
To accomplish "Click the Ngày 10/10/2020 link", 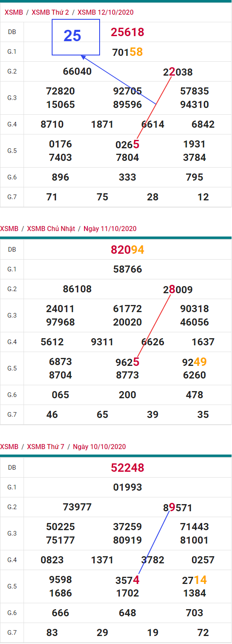I will click(x=100, y=447).
